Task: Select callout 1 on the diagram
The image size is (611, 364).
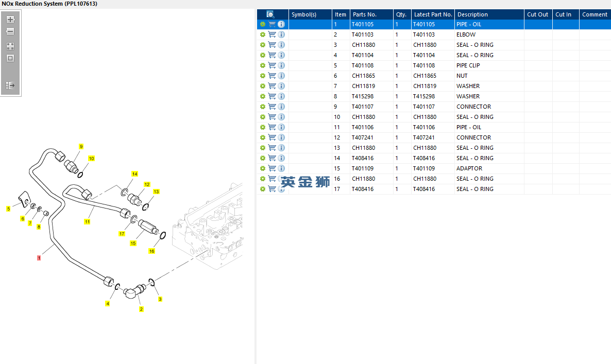Action: point(39,258)
